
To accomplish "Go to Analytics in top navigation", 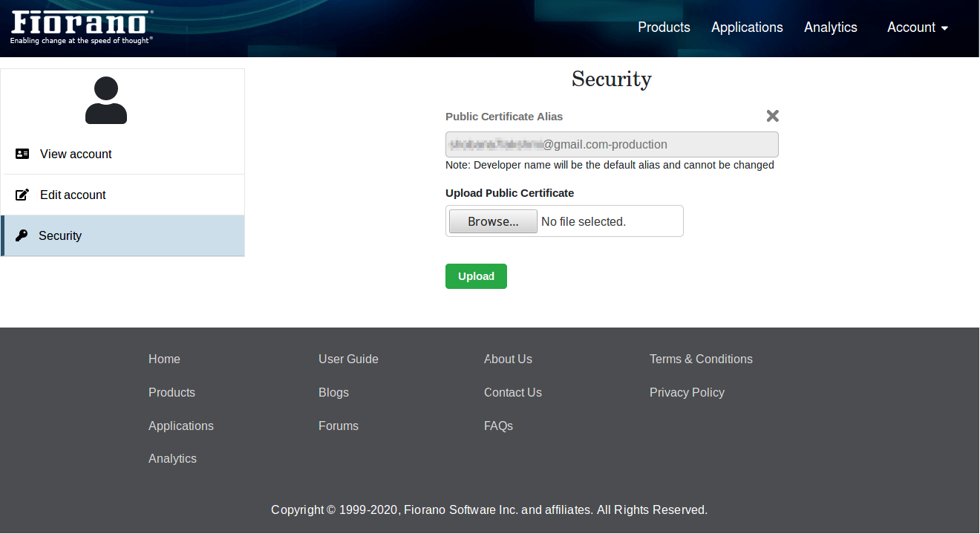I will coord(830,27).
